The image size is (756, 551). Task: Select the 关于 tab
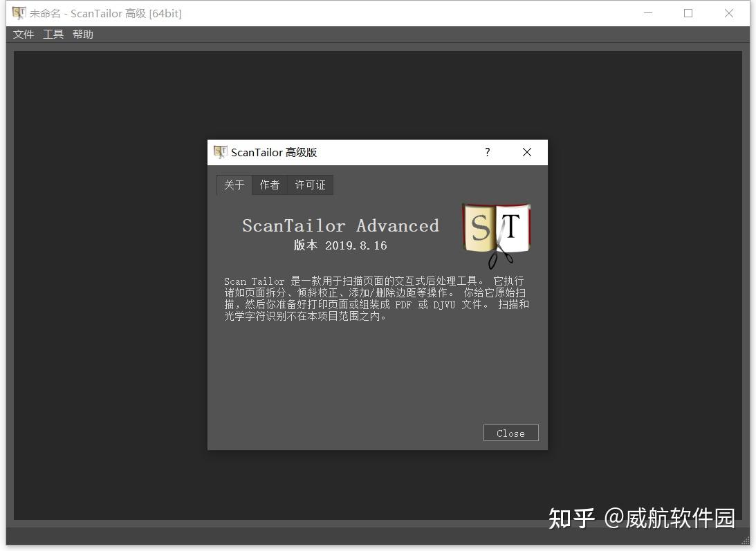234,185
